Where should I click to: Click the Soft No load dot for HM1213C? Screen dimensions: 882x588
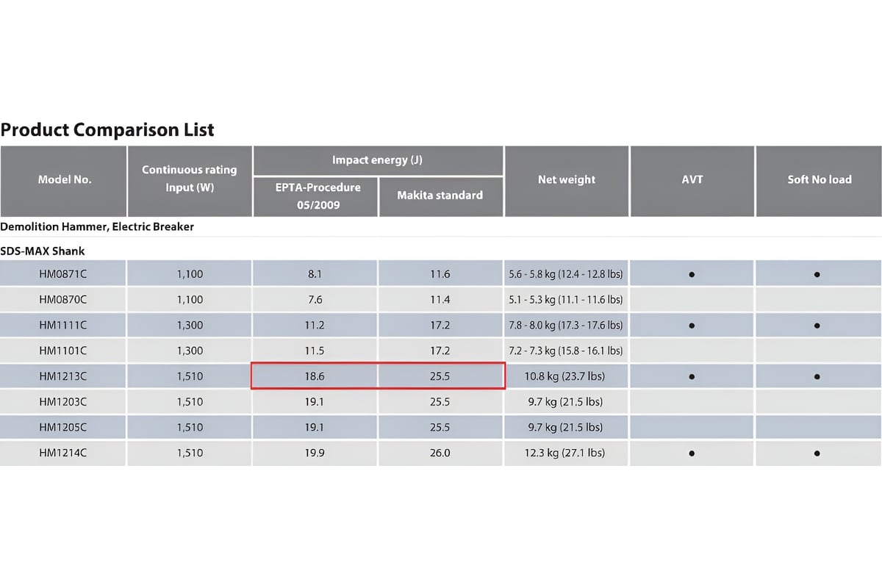pyautogui.click(x=817, y=377)
